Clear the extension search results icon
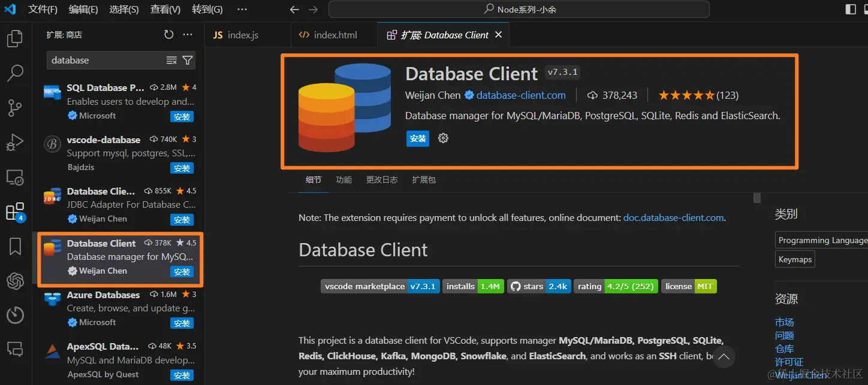Image resolution: width=868 pixels, height=385 pixels. [171, 60]
